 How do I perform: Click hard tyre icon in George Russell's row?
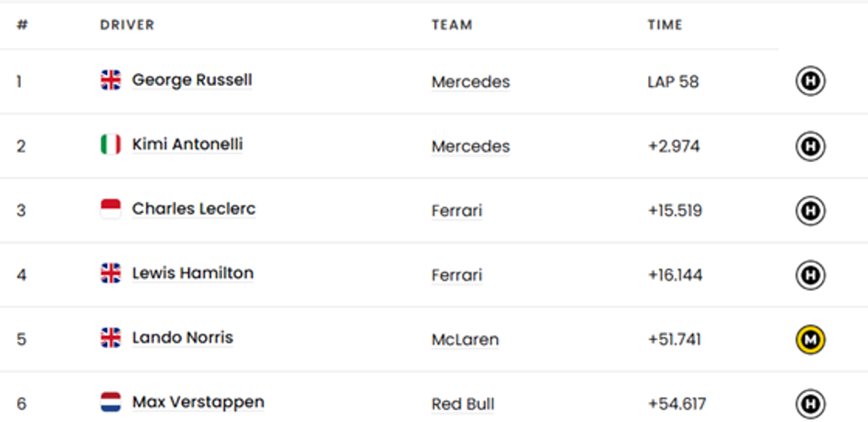click(810, 81)
